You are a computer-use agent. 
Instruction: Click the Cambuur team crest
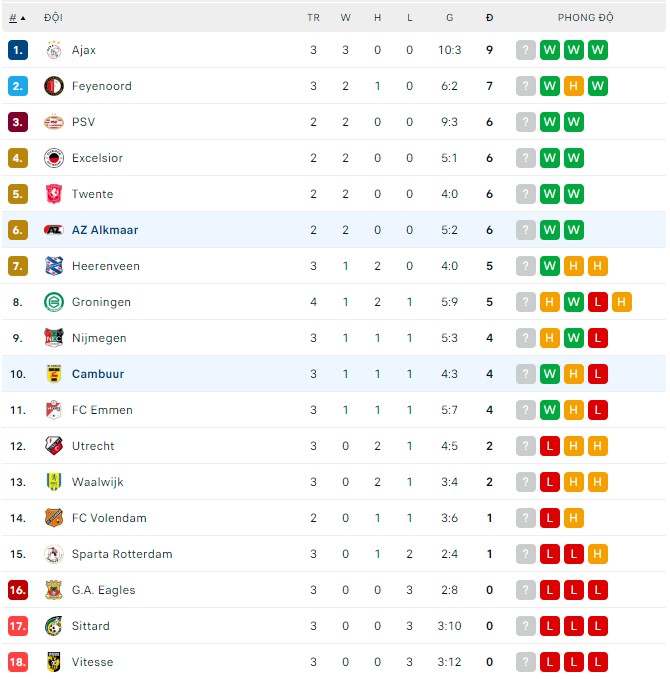54,374
